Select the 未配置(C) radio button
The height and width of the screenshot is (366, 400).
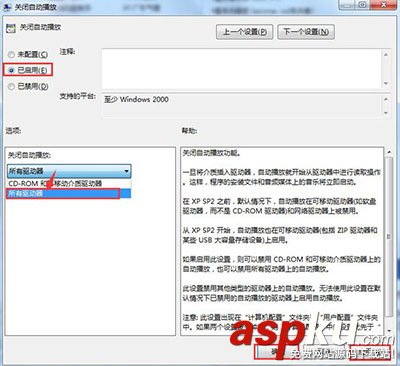pyautogui.click(x=28, y=54)
